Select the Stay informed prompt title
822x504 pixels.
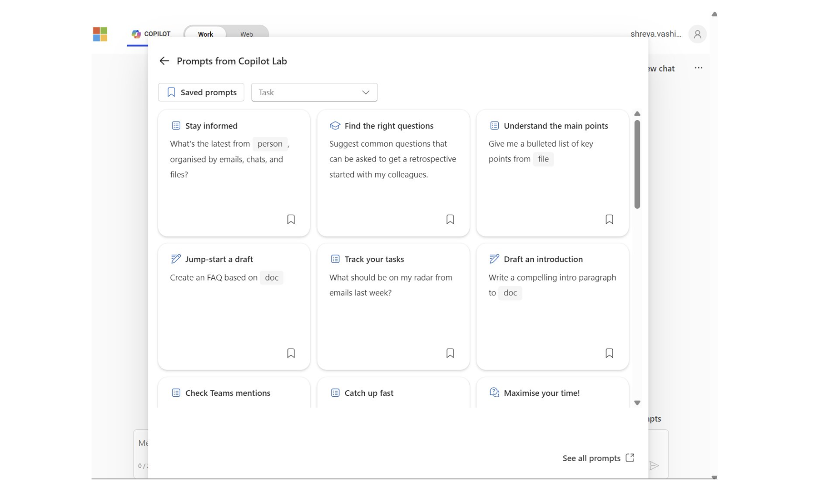[211, 126]
